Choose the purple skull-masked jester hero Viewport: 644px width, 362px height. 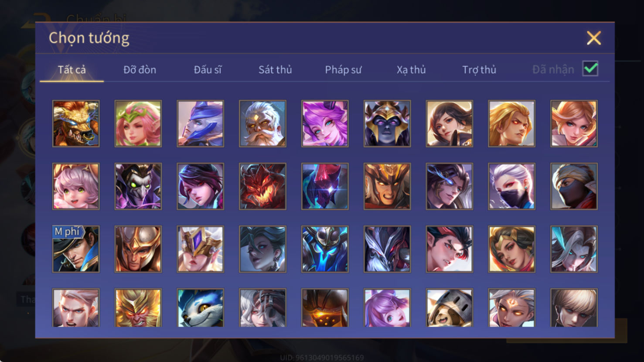tap(138, 186)
